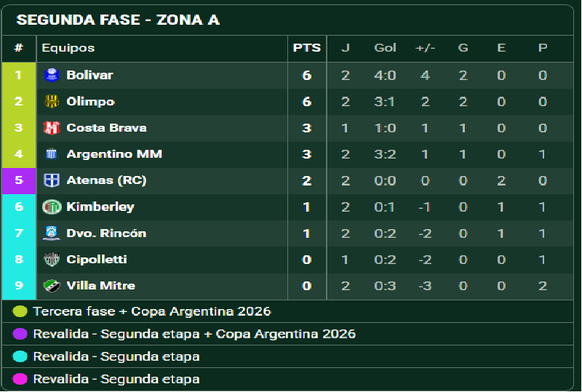Click the cyan Revalida legend dot
Image resolution: width=582 pixels, height=392 pixels.
click(x=20, y=357)
